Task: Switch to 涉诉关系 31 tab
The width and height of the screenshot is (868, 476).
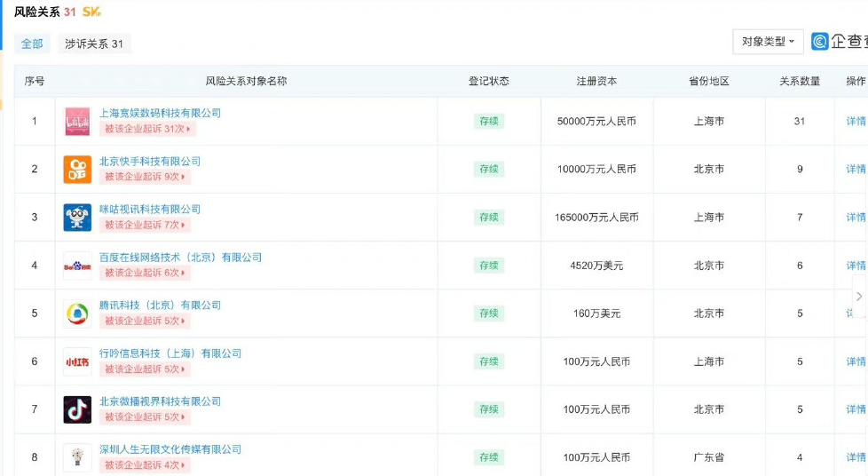Action: coord(94,44)
